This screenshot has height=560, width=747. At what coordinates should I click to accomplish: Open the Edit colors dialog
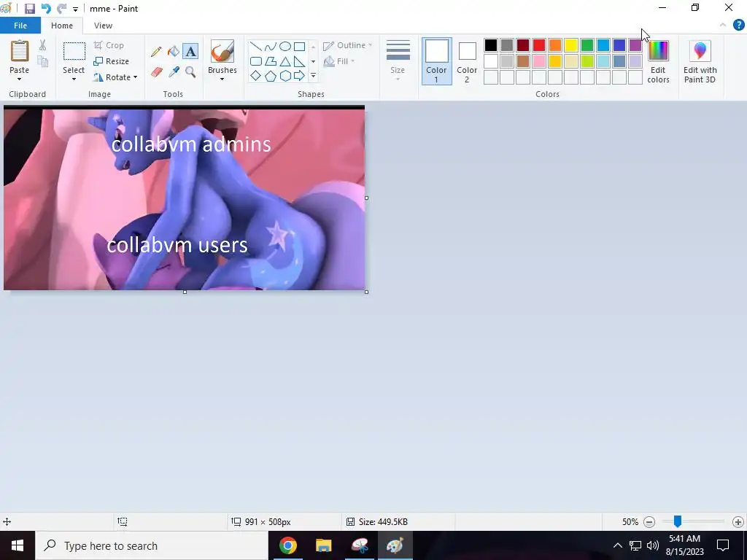[x=659, y=62]
